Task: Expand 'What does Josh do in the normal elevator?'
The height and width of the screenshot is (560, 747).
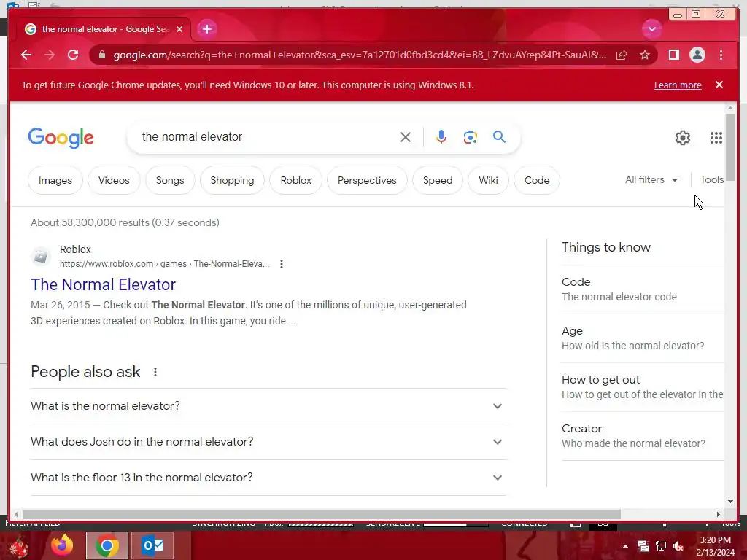Action: click(268, 442)
